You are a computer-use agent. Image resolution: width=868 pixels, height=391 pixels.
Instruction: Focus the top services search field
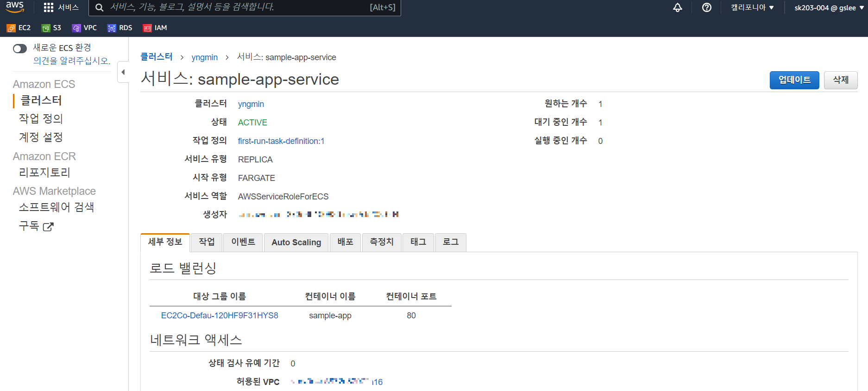245,7
